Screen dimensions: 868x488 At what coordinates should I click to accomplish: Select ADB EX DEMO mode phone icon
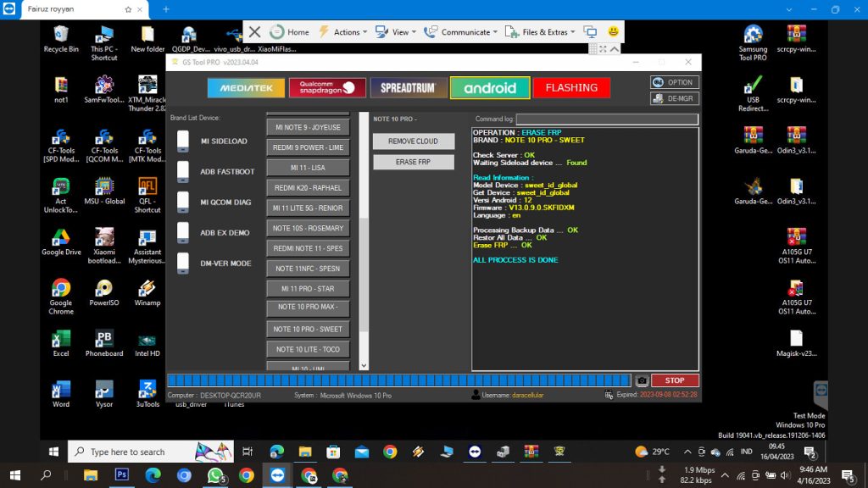(x=183, y=232)
